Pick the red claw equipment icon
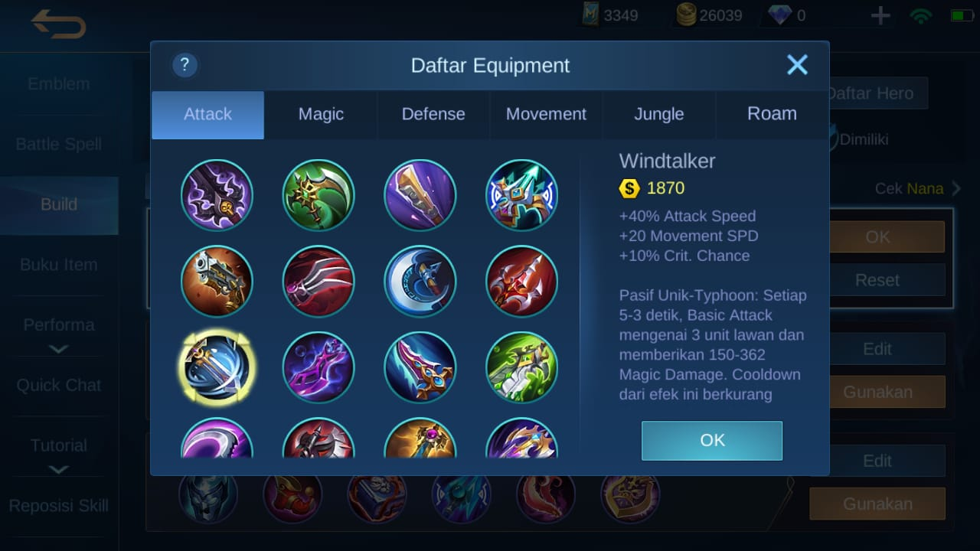 click(x=318, y=281)
